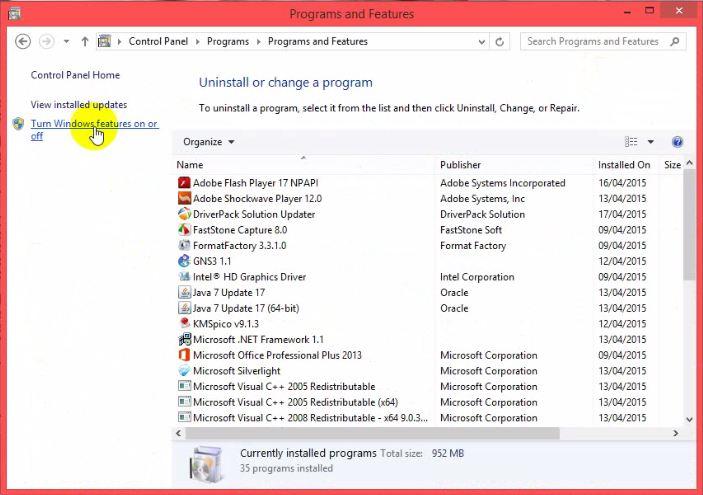The image size is (703, 495).
Task: Select the Microsoft Silverlight icon
Action: tap(184, 370)
